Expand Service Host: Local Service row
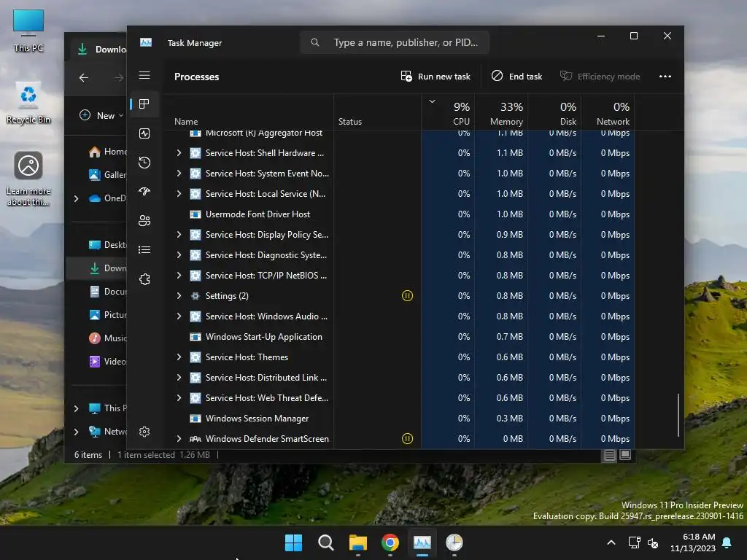Image resolution: width=747 pixels, height=560 pixels. [179, 194]
